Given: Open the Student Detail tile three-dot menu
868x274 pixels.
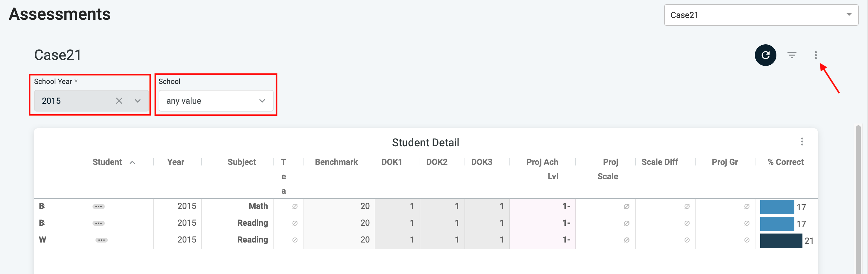Looking at the screenshot, I should pyautogui.click(x=802, y=141).
